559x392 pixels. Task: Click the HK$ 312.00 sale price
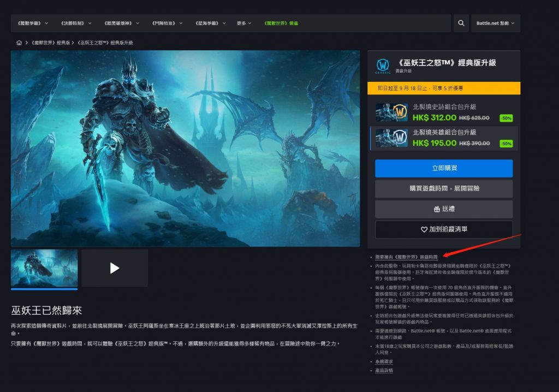click(x=434, y=117)
